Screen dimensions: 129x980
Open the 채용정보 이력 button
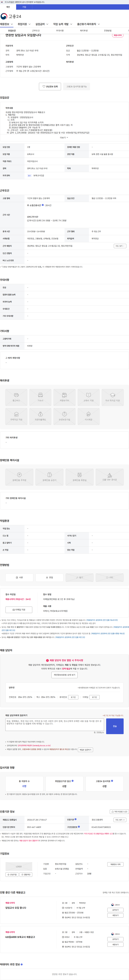(115, 864)
